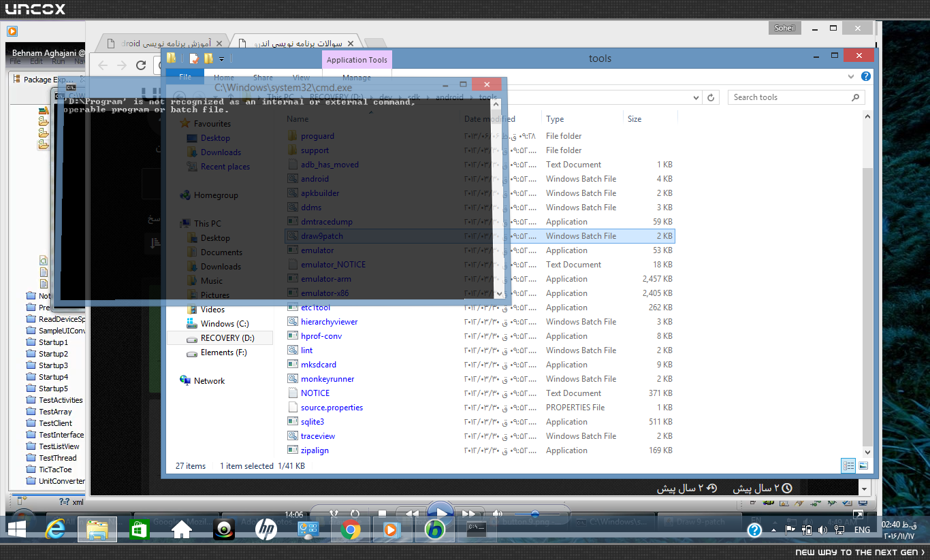
Task: Go back in the Chrome window
Action: pos(103,65)
